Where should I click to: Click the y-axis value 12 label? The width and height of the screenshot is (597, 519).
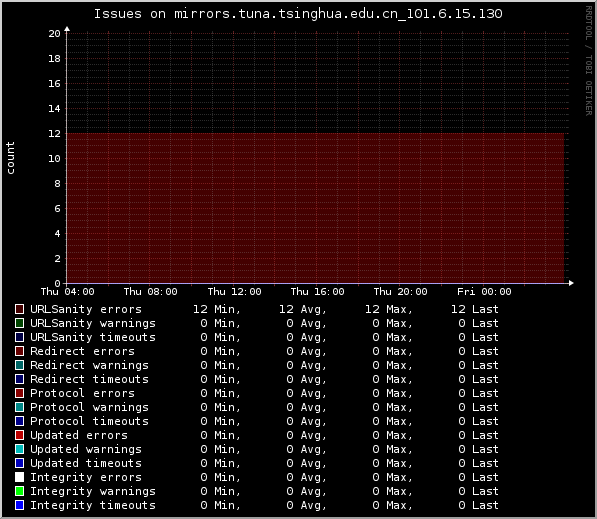point(54,133)
